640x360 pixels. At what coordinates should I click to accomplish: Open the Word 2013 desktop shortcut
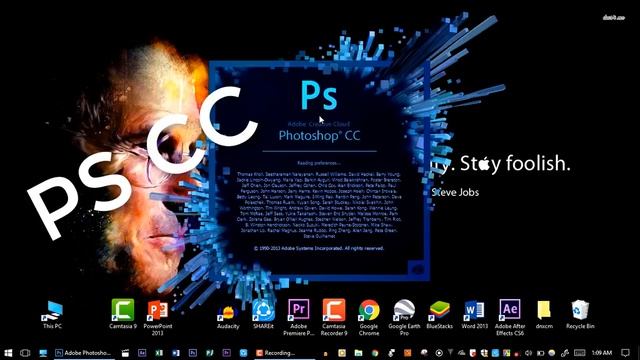pos(475,315)
